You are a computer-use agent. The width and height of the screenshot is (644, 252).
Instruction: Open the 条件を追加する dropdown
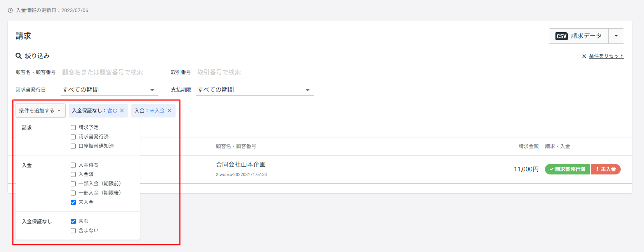pyautogui.click(x=40, y=110)
